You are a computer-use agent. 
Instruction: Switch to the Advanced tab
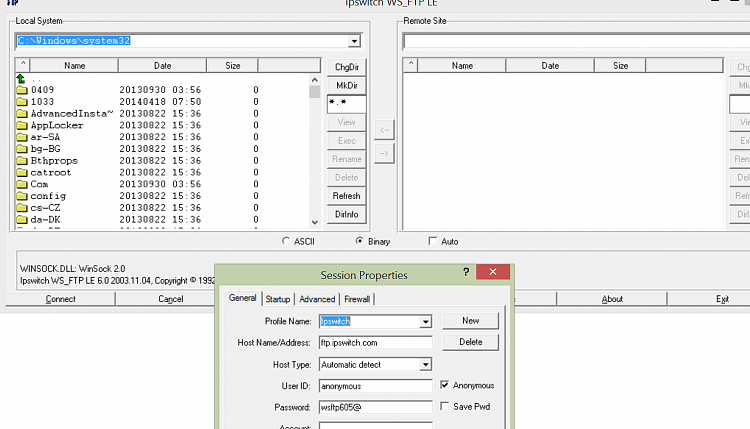317,299
